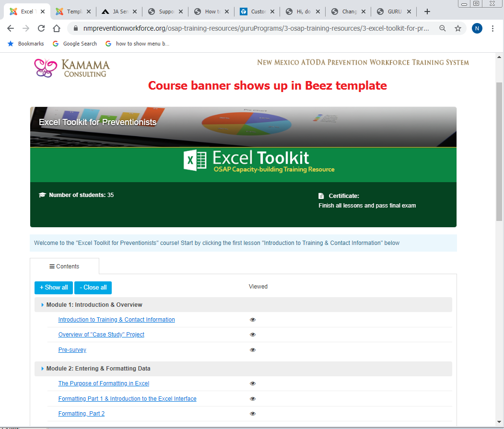Close the Hi, do tab

[317, 12]
